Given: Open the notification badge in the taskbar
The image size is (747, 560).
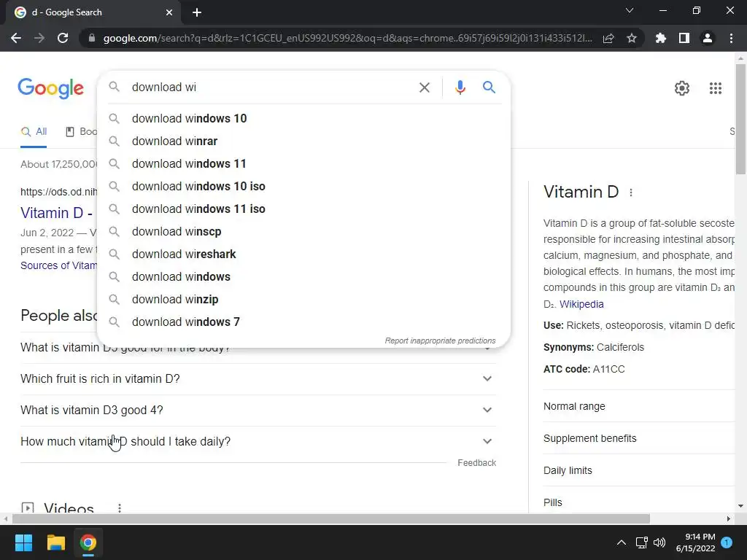Looking at the screenshot, I should click(x=727, y=542).
